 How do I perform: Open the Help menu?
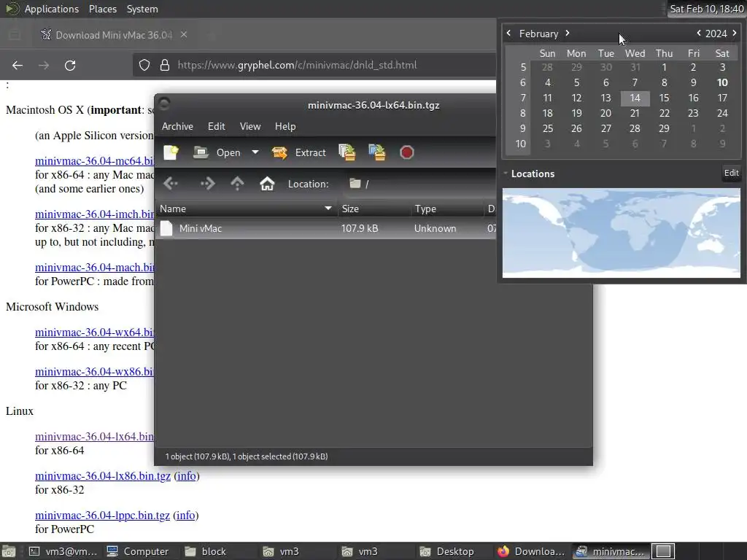285,126
